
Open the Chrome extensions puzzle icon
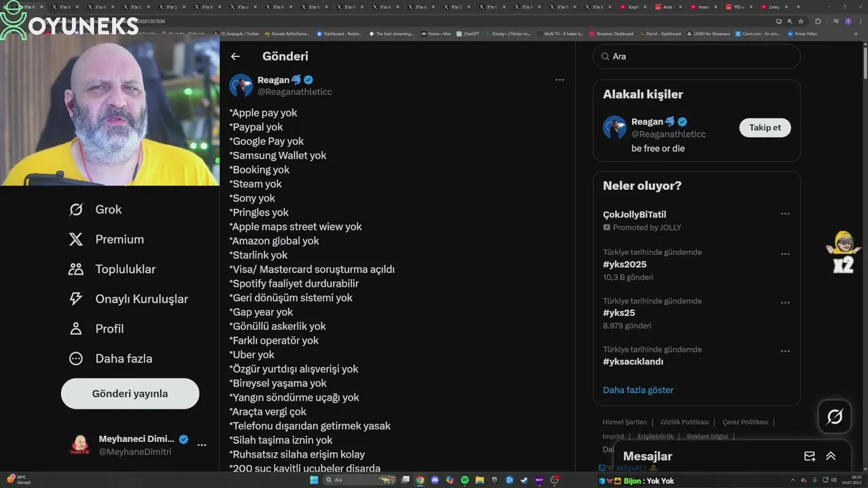point(818,21)
